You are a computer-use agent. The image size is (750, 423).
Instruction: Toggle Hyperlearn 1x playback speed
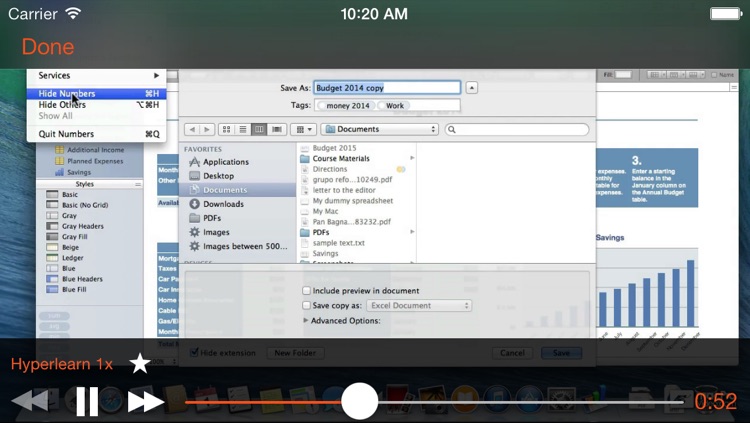pyautogui.click(x=62, y=364)
